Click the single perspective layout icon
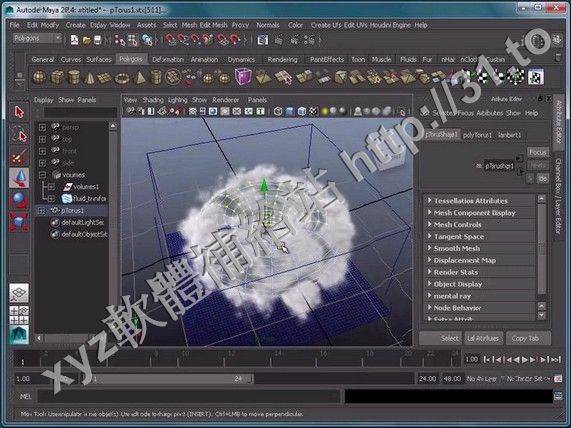This screenshot has height=428, width=571. tap(19, 293)
